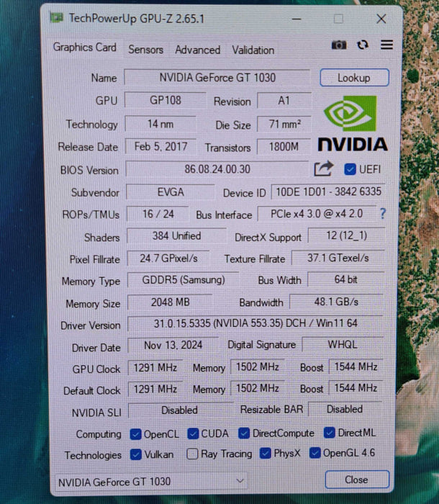
Task: Toggle the DirectML checkbox
Action: (x=330, y=433)
